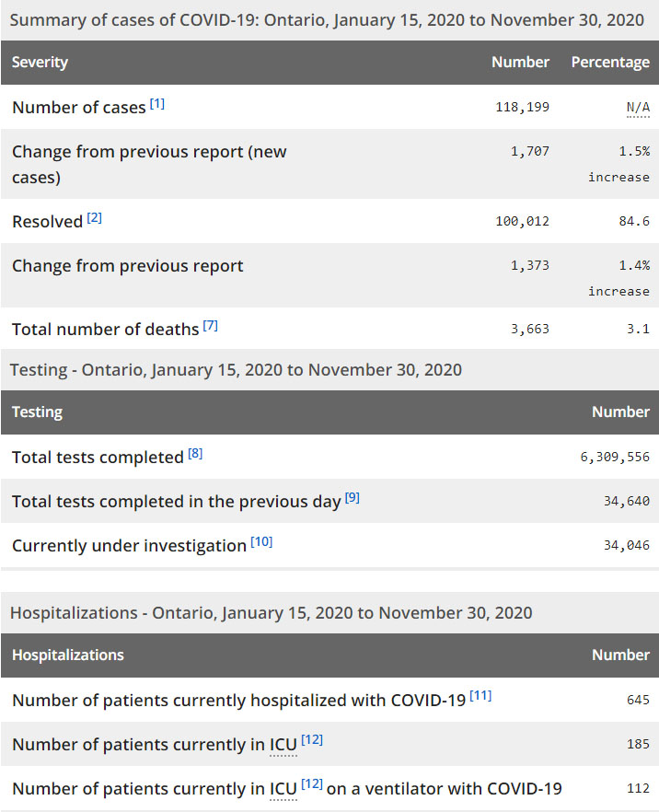Click the hospitalized patients count 645
Screen dimensions: 659x812
638,701
